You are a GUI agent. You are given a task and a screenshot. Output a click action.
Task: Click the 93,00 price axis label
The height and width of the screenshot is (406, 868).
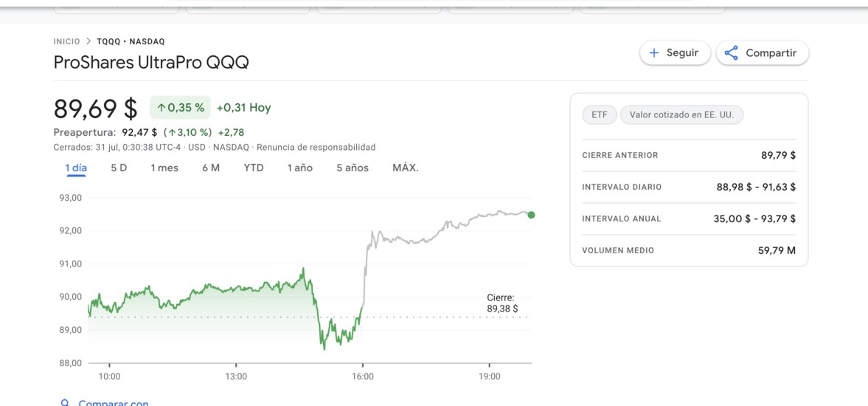(70, 198)
